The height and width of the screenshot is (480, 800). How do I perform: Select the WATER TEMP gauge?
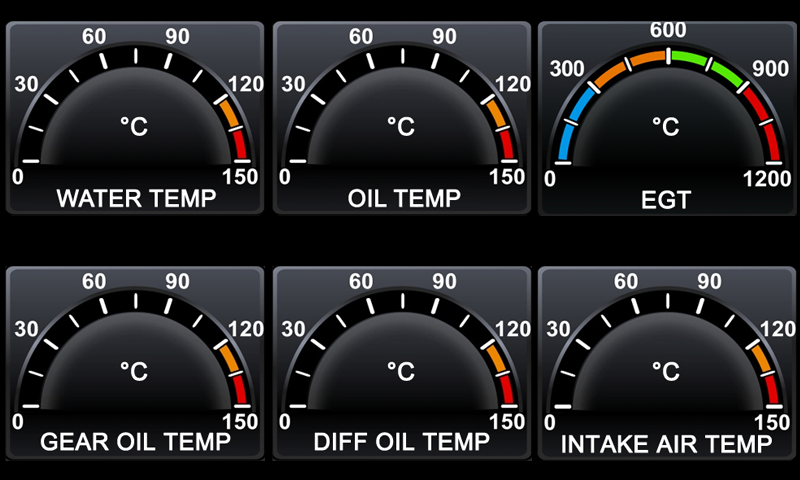(x=135, y=118)
